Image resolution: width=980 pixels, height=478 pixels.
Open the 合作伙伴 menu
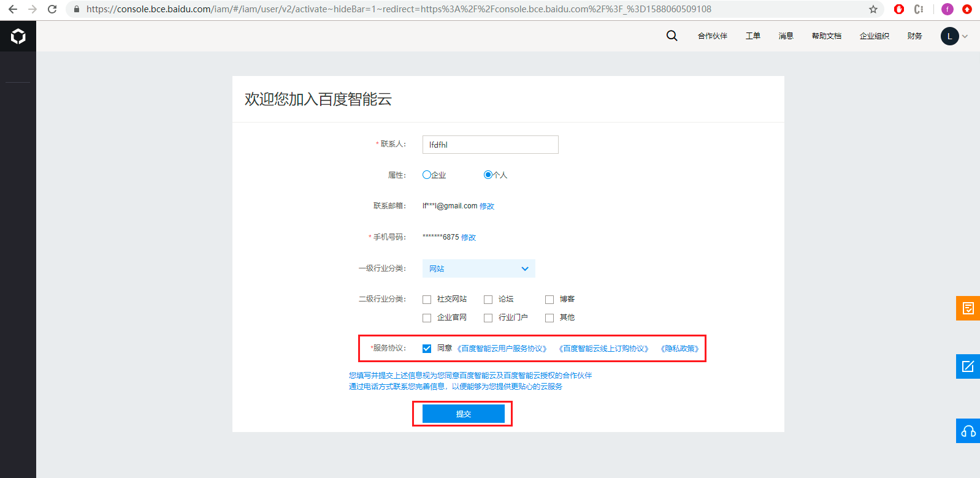click(713, 36)
